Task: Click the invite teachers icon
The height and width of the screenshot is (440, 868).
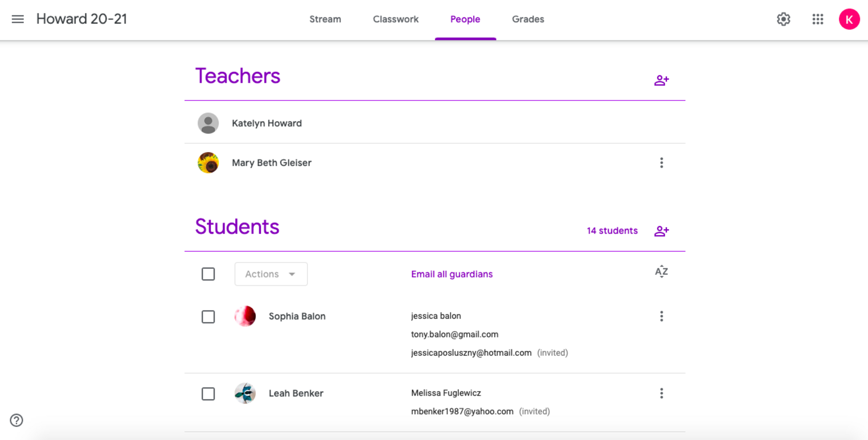Action: coord(661,80)
